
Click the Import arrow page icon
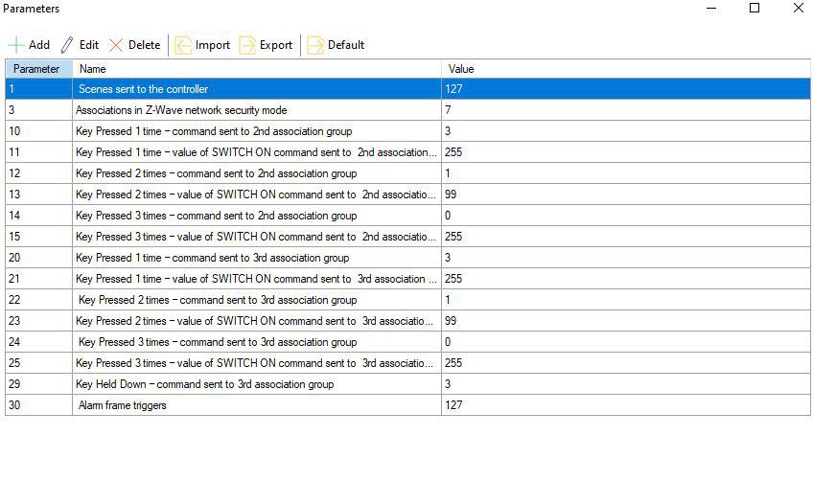tap(182, 45)
